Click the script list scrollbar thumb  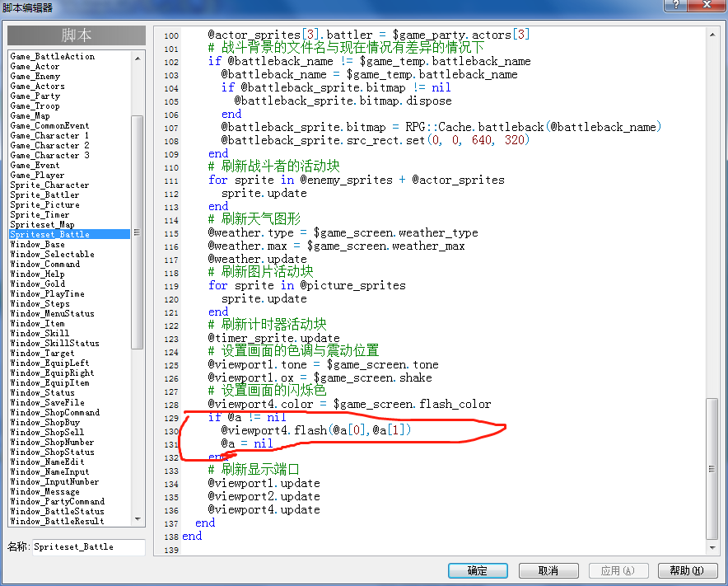click(x=138, y=232)
